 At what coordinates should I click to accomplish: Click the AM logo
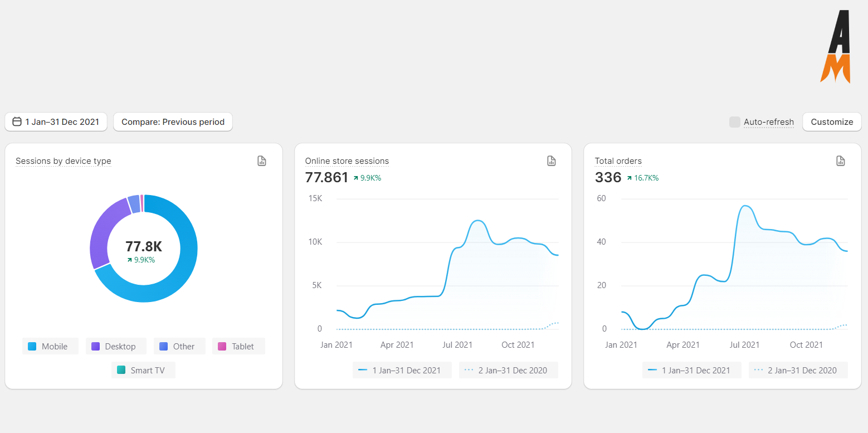click(836, 46)
